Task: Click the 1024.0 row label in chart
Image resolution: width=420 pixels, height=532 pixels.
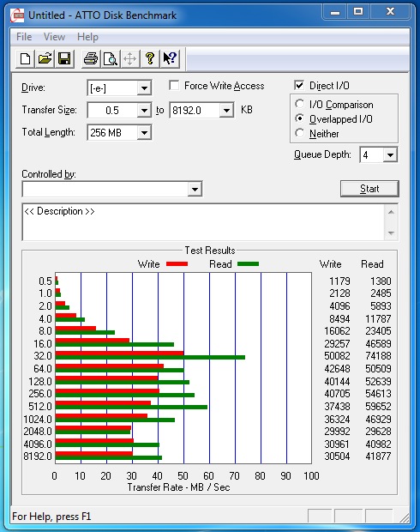Action: pyautogui.click(x=38, y=420)
